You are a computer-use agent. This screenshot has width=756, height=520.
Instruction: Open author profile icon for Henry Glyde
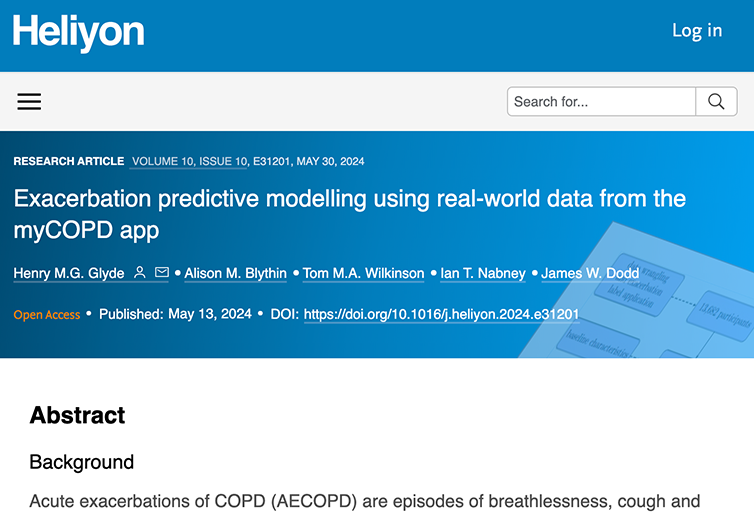[140, 273]
